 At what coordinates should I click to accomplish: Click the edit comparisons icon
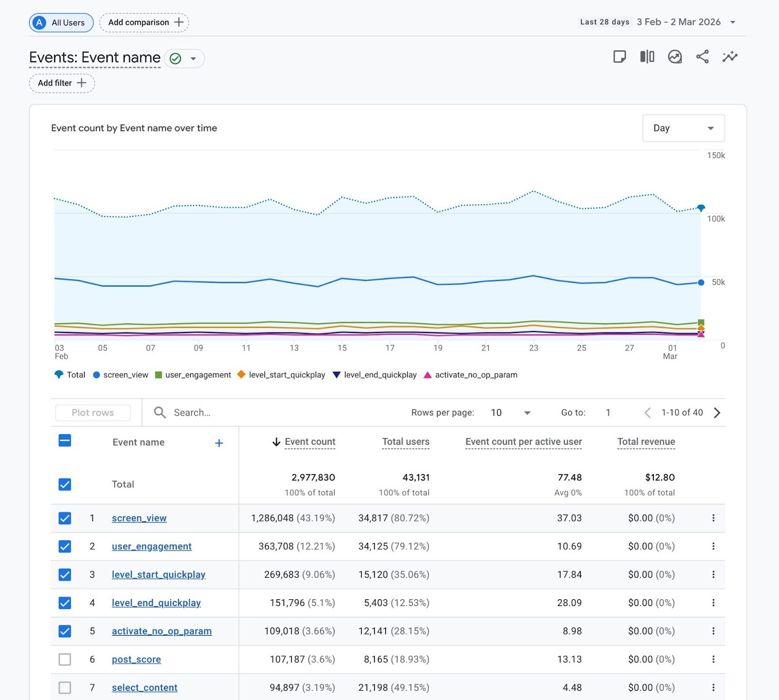click(x=647, y=57)
